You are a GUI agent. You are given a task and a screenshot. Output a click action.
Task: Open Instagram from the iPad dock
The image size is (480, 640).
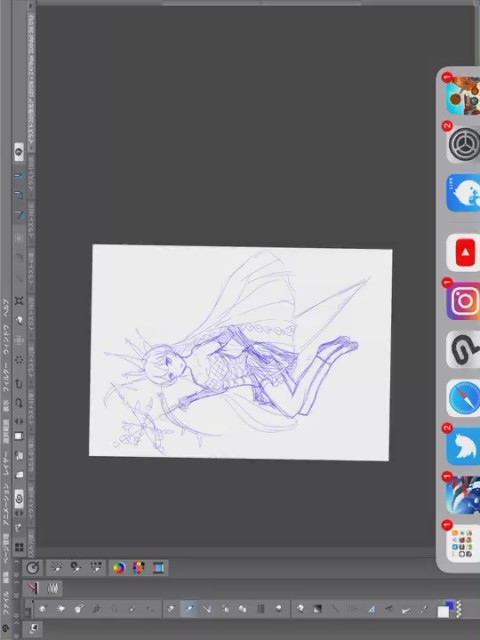click(x=464, y=301)
